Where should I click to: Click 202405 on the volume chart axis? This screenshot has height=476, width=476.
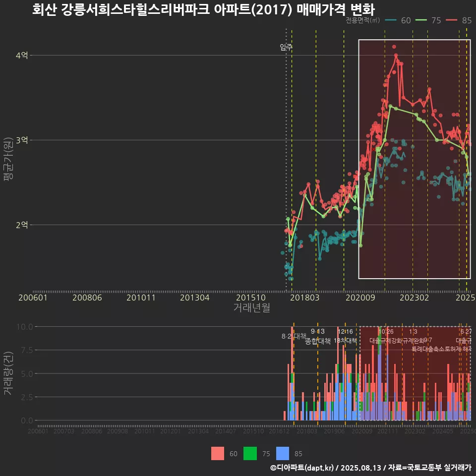pyautogui.click(x=443, y=431)
